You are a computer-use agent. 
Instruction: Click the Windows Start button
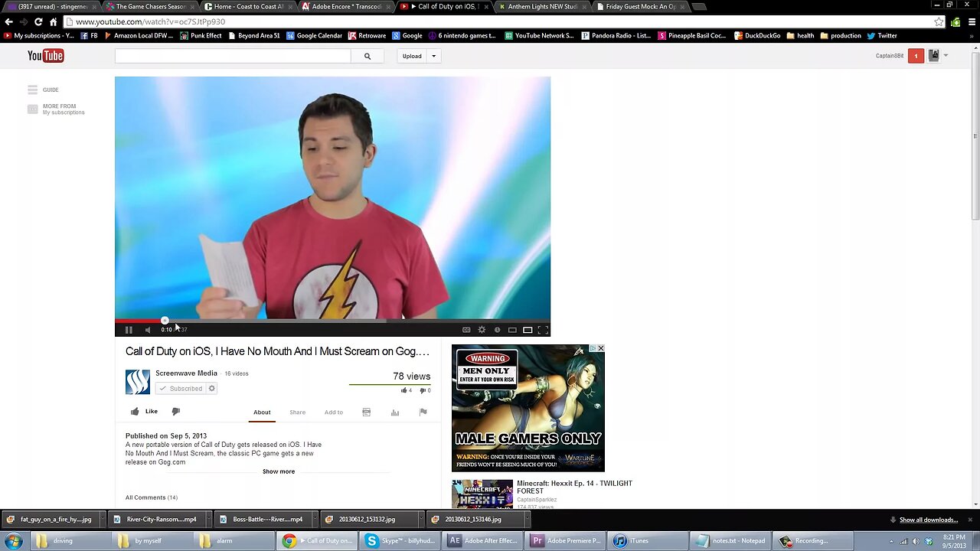point(13,540)
